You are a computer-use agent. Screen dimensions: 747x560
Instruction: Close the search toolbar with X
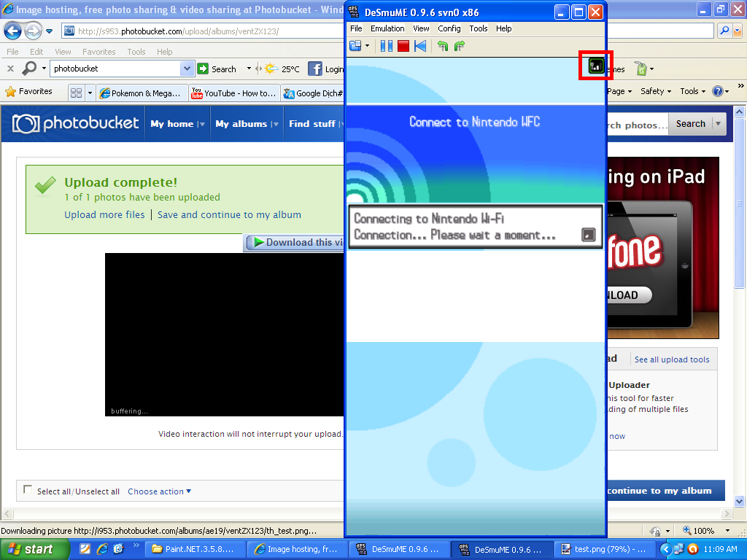point(10,69)
